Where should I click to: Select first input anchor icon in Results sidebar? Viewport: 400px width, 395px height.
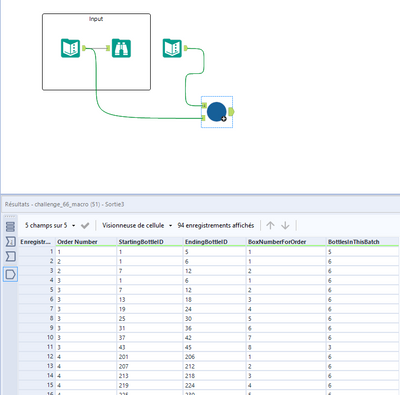pyautogui.click(x=10, y=241)
